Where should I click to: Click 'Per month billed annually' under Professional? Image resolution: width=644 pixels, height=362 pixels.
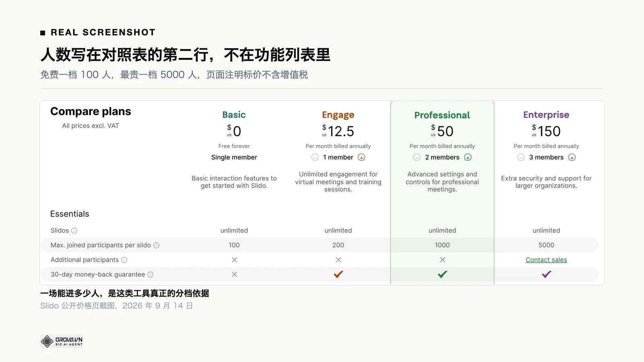coord(442,146)
